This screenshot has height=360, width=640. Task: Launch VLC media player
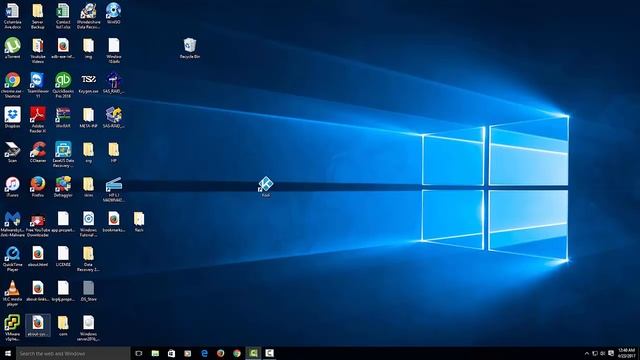[x=13, y=293]
